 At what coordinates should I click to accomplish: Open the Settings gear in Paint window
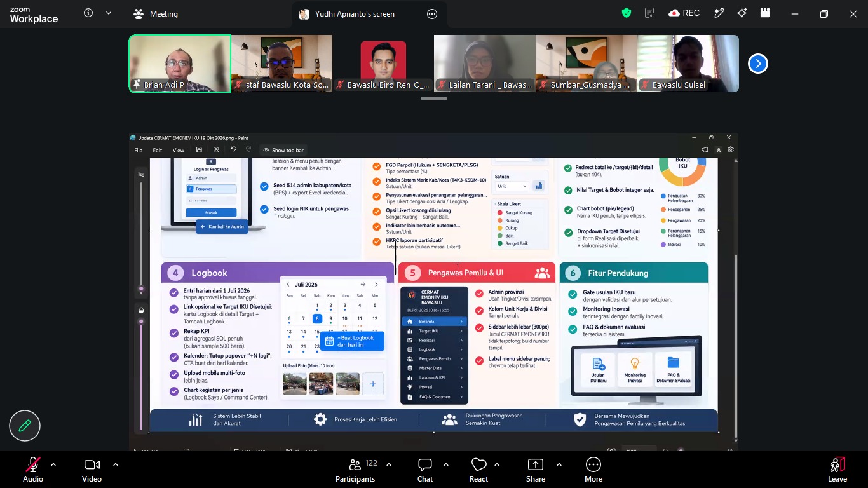pyautogui.click(x=731, y=150)
